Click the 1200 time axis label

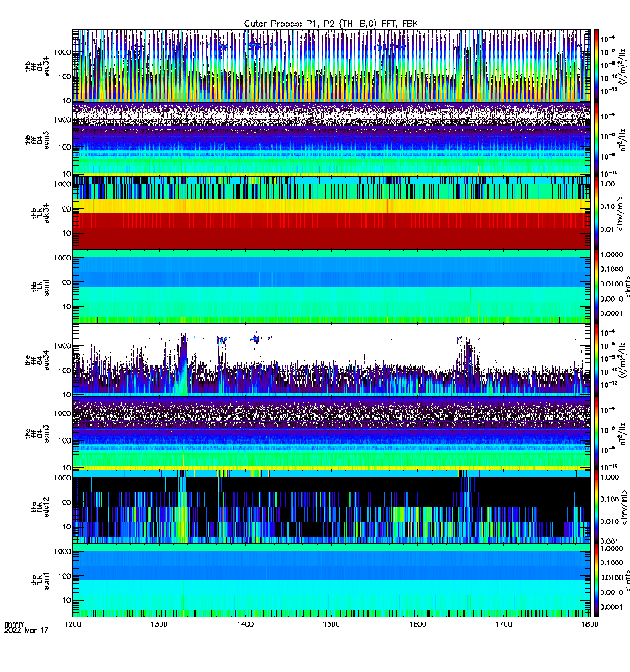coord(73,624)
